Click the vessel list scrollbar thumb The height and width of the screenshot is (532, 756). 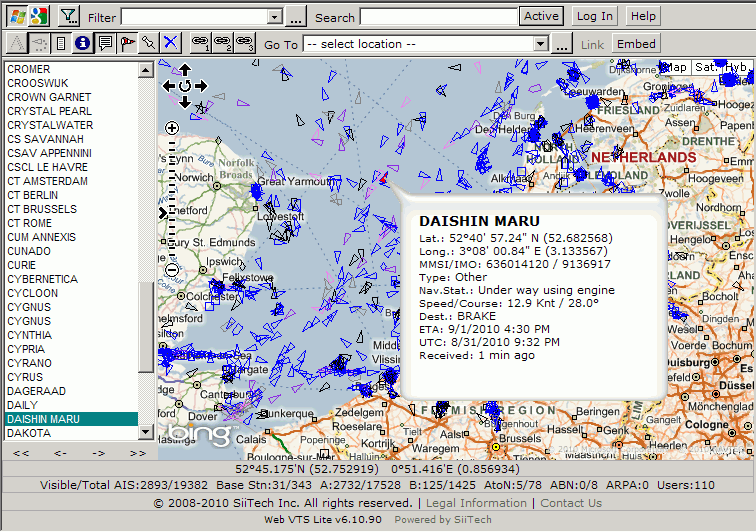145,327
